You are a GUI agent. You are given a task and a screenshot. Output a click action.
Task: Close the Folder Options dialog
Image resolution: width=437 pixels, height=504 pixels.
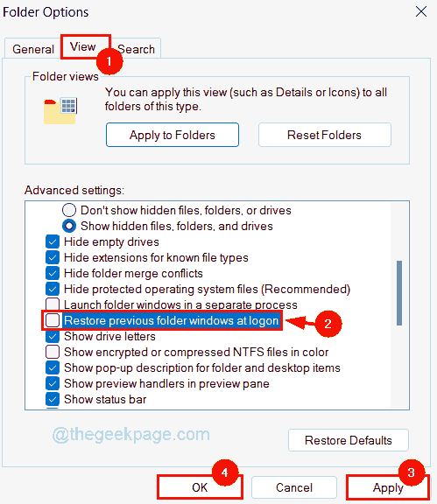pyautogui.click(x=421, y=12)
